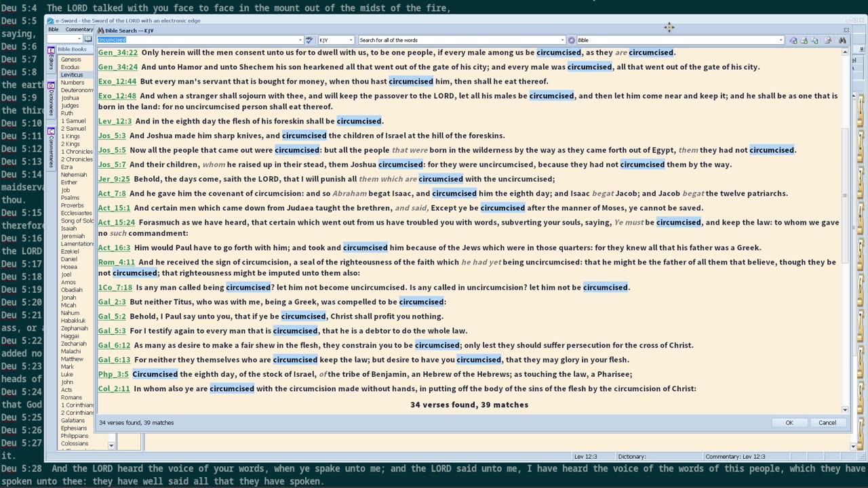Open the Act_15:24 verse link
Viewport: 868px width, 488px height.
(x=117, y=222)
